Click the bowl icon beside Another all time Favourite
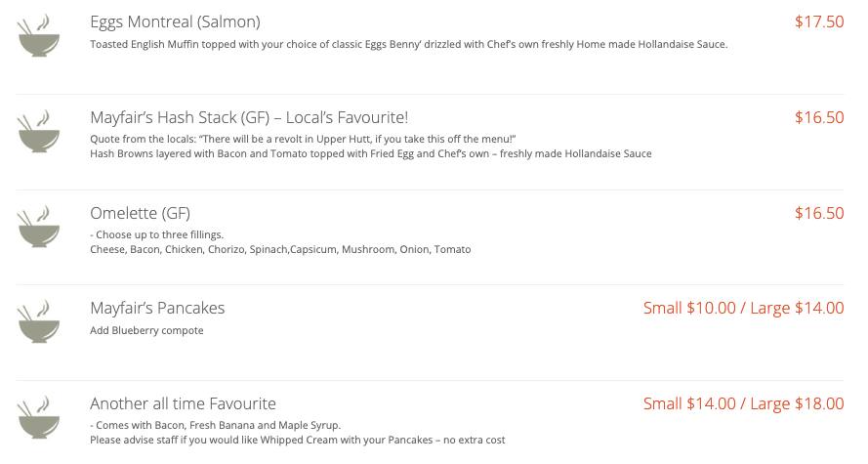Viewport: 868px width, 464px height. 39,417
